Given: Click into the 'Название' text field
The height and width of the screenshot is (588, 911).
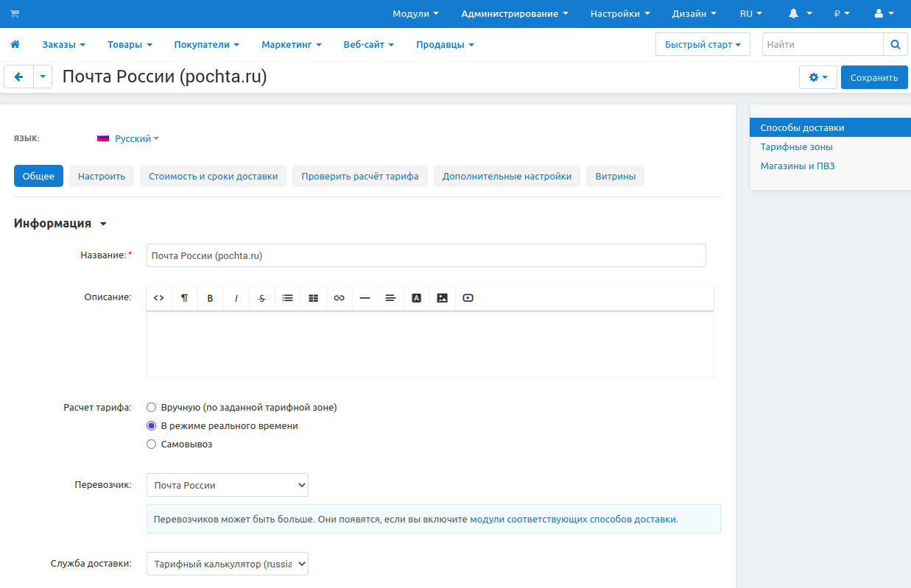Looking at the screenshot, I should 426,256.
